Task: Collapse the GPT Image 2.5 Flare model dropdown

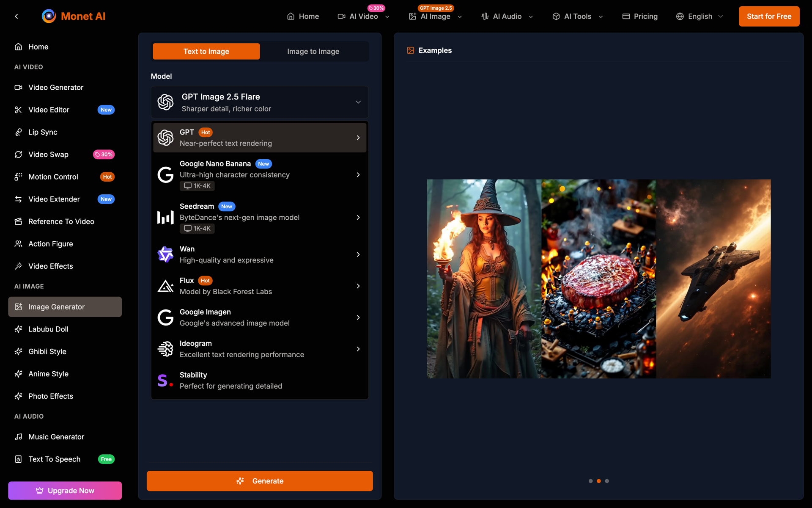Action: click(x=260, y=102)
